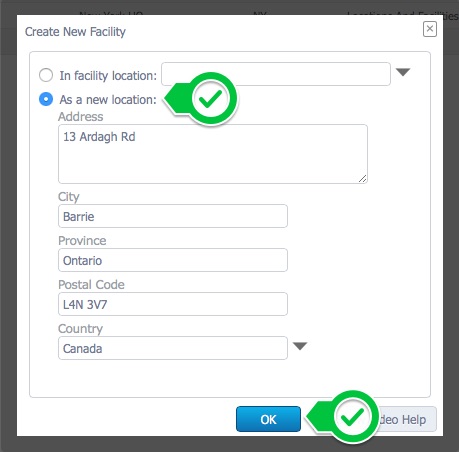Click inside the facility location combo box
The height and width of the screenshot is (452, 459).
pos(276,74)
